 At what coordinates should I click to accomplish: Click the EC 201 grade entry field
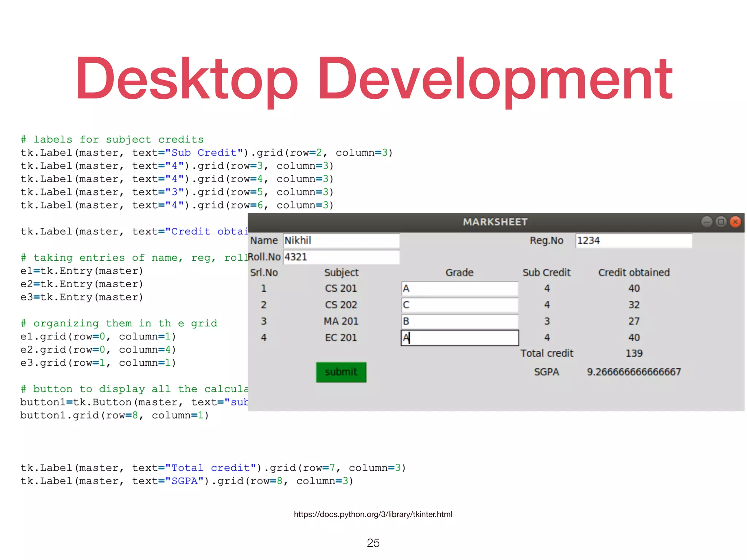coord(460,338)
